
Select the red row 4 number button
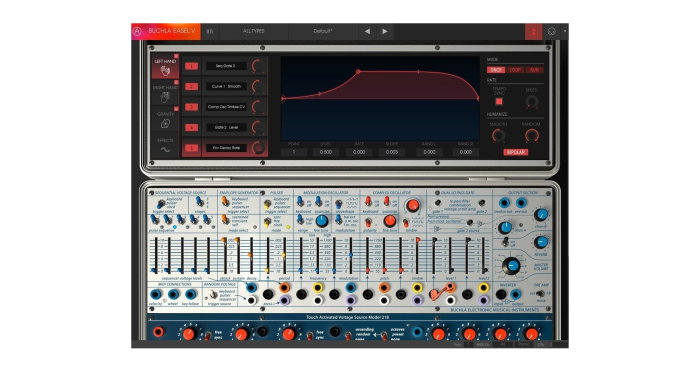(x=191, y=128)
